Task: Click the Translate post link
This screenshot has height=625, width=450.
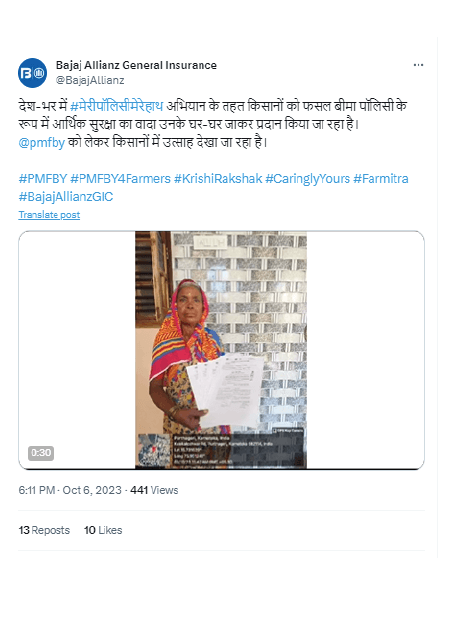Action: [x=49, y=215]
